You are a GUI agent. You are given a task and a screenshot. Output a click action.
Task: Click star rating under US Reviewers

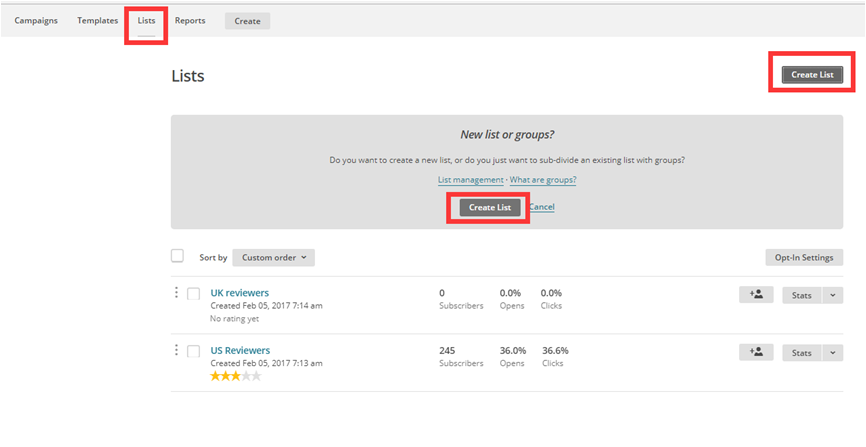coord(235,376)
